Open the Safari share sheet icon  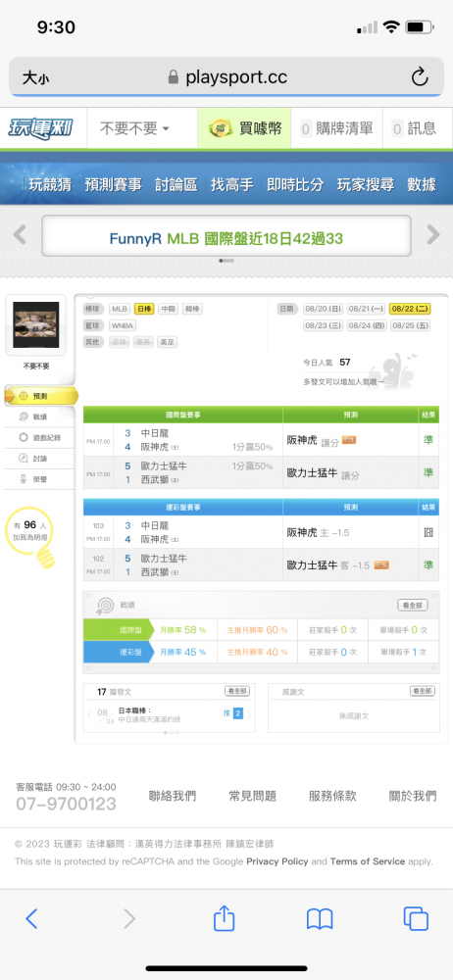pos(224,917)
